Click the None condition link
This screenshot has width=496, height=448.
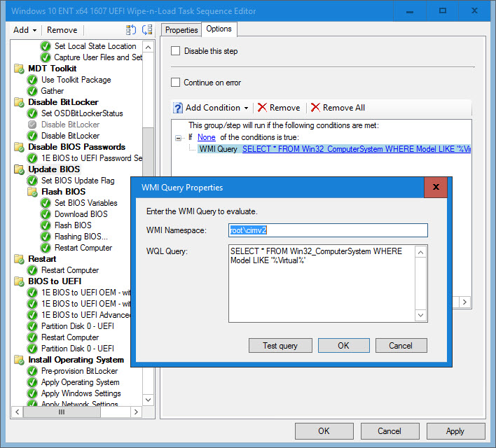click(x=206, y=137)
